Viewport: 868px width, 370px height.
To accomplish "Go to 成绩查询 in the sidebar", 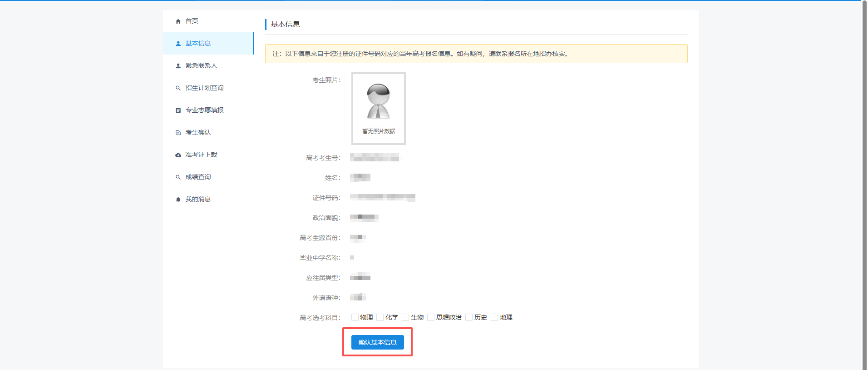I will [x=198, y=177].
